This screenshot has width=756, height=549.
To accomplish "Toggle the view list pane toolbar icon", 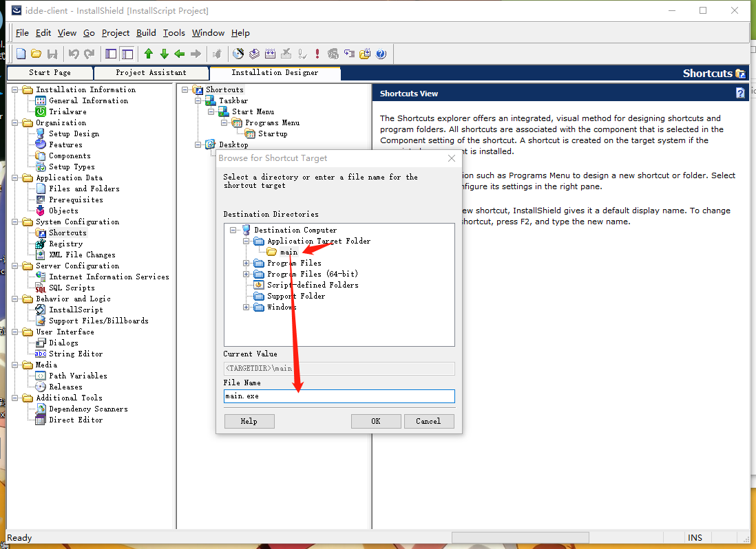I will 111,54.
